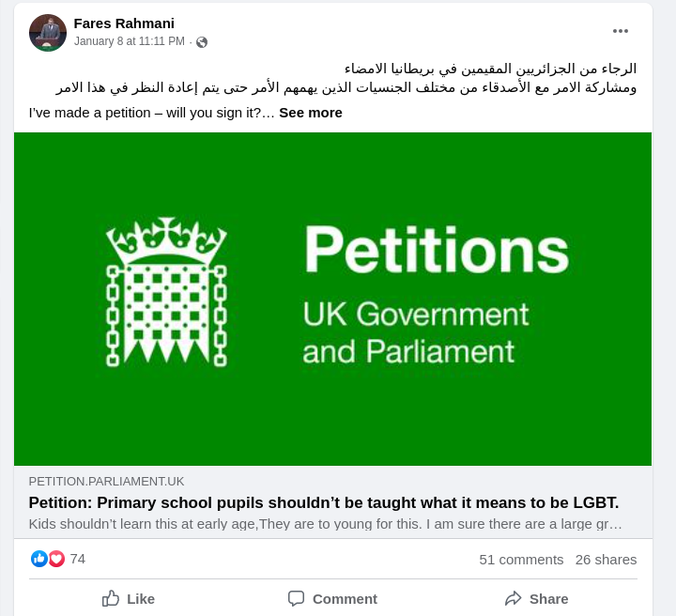Open the PETITION.PARLIAMENT.UK domain link

point(106,481)
